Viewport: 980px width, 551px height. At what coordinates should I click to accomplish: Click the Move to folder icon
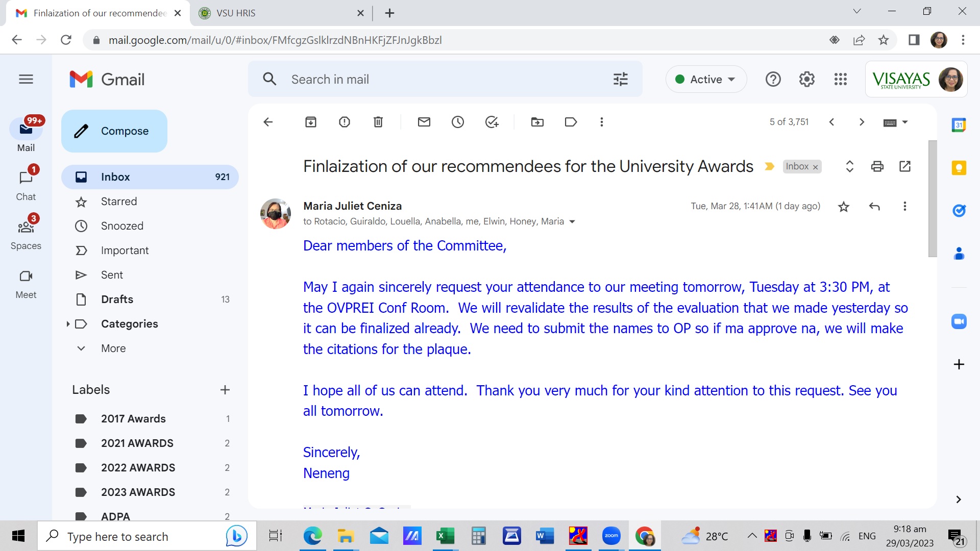coord(537,122)
